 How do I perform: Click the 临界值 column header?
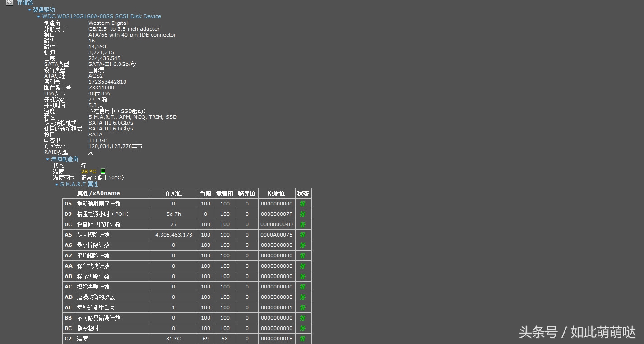[x=247, y=193]
